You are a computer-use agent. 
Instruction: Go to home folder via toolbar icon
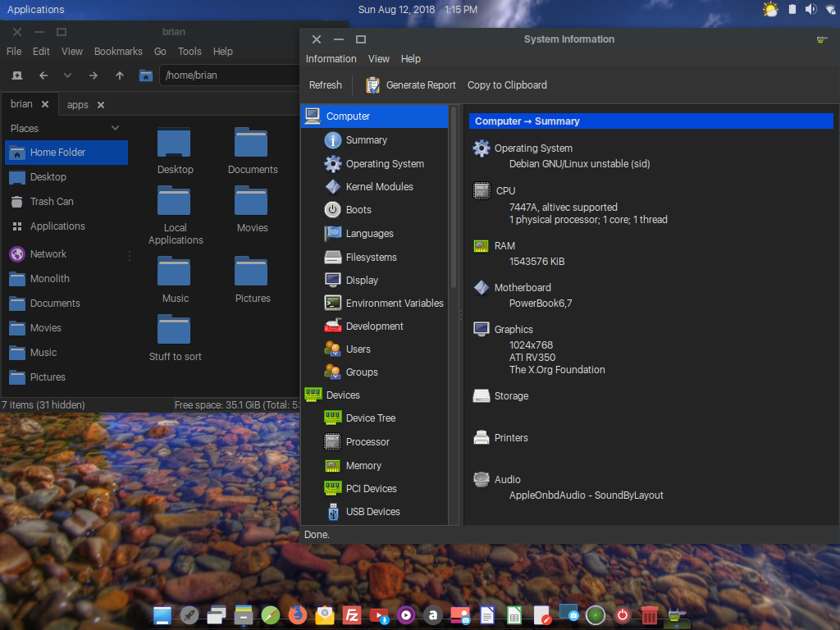(146, 75)
